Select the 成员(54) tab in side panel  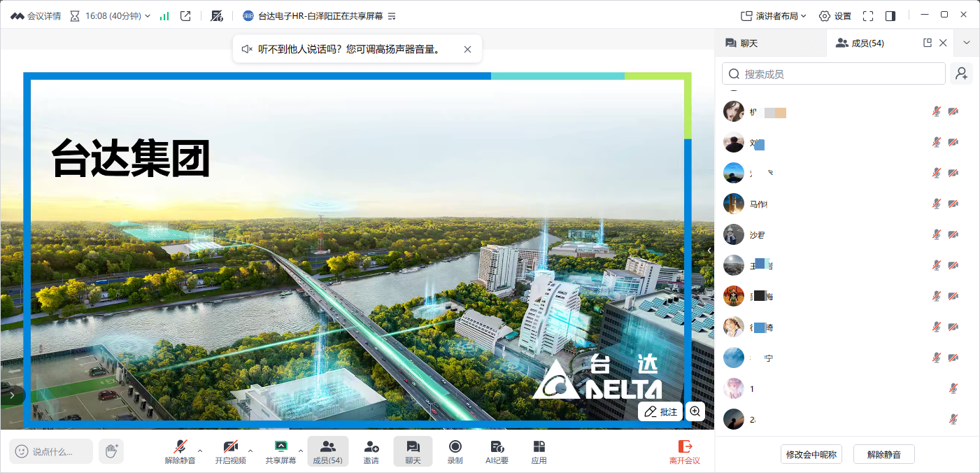[x=860, y=43]
